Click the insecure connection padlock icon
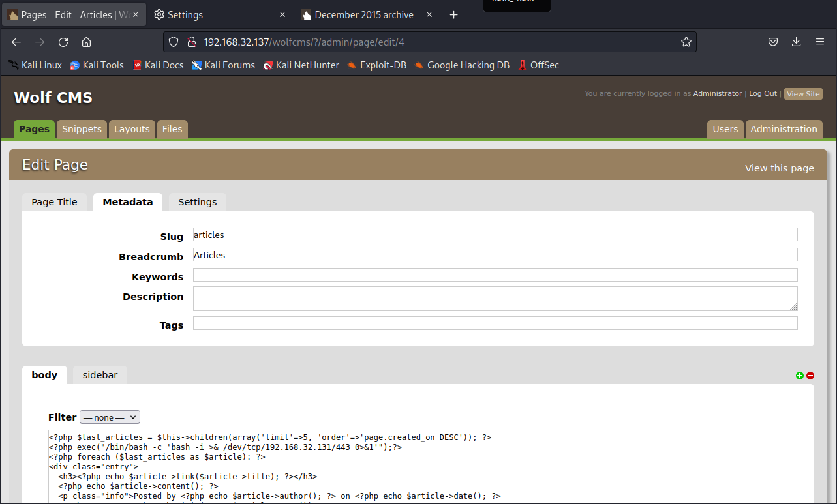 [191, 42]
